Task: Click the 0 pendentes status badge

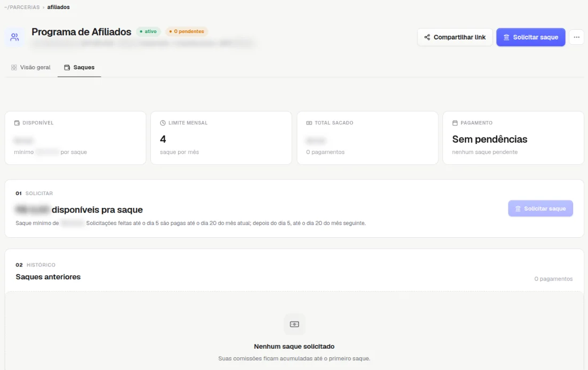Action: click(187, 31)
